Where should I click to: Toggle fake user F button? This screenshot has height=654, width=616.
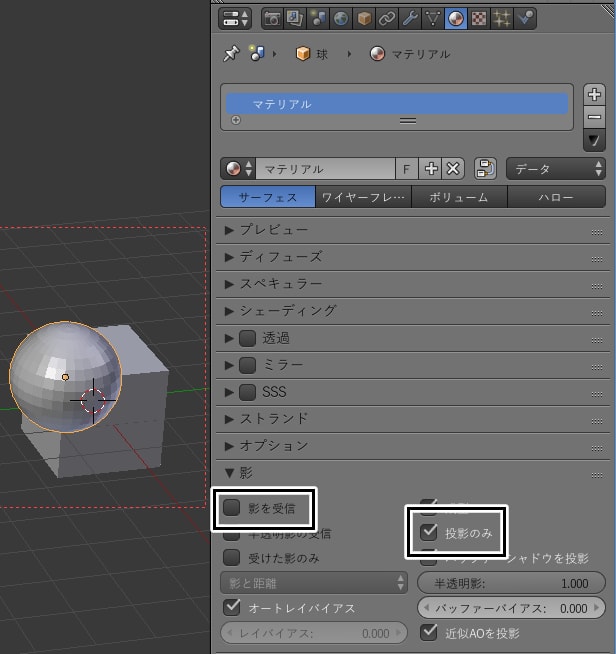[406, 169]
